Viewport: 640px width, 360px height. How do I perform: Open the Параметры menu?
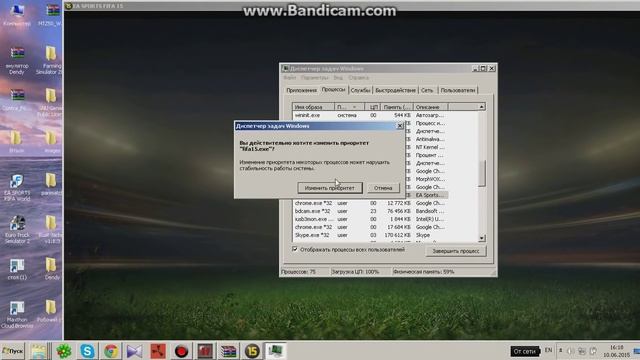[x=314, y=78]
